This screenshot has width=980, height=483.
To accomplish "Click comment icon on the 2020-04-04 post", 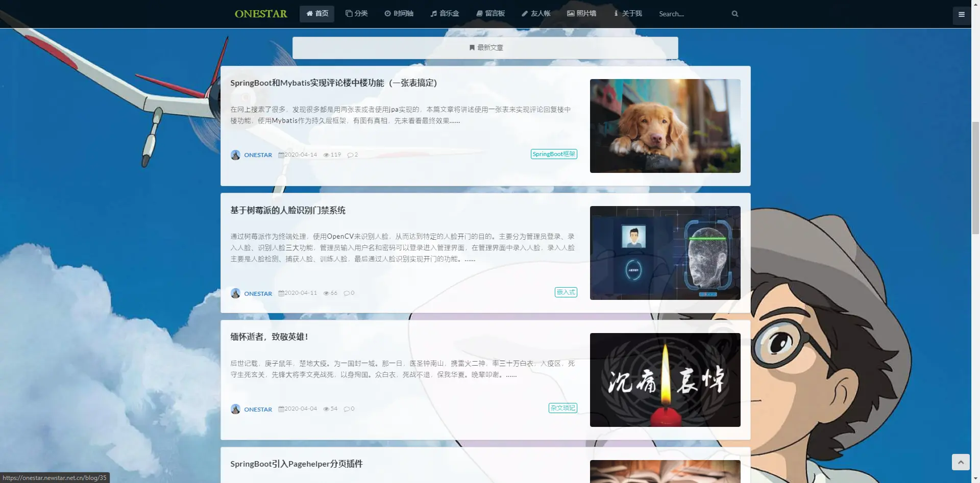I will tap(347, 409).
